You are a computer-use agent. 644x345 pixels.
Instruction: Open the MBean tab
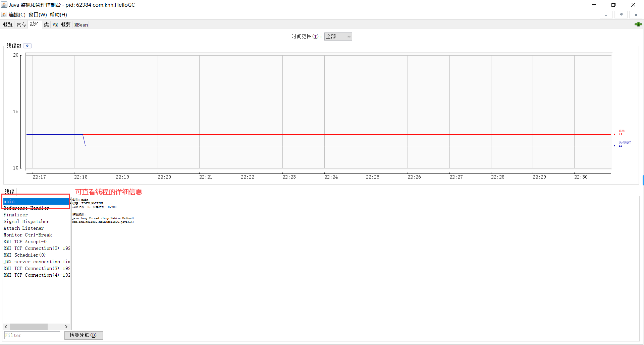(x=81, y=24)
